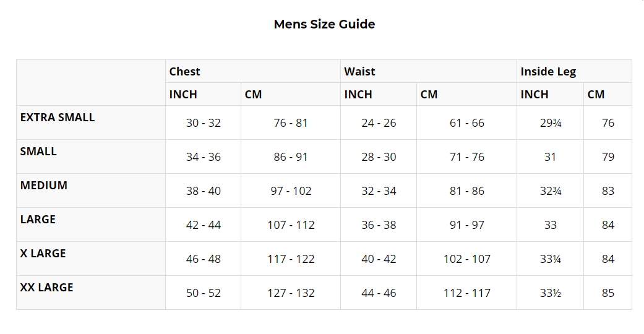Click the Inside Leg column header
644x334 pixels.
click(x=548, y=72)
